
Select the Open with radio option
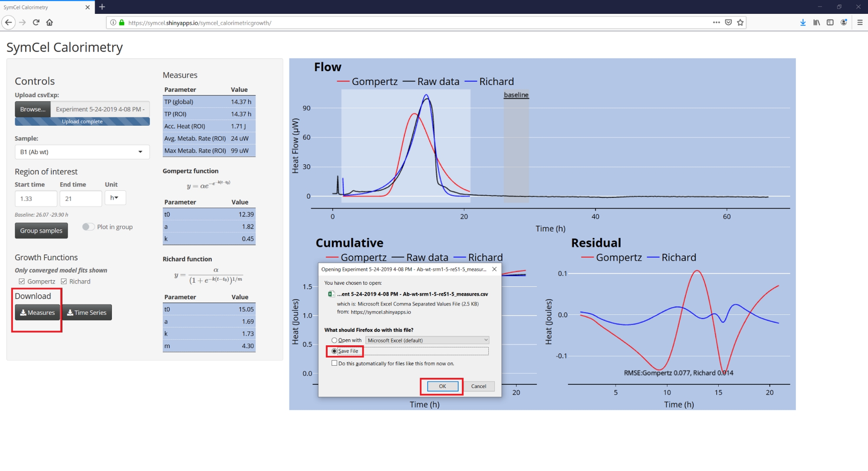tap(334, 340)
